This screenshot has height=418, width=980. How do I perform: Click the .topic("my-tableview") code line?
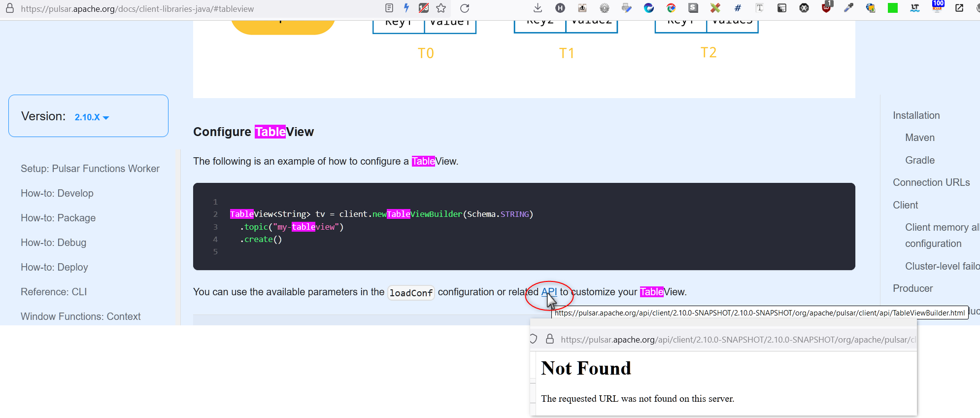pos(292,227)
